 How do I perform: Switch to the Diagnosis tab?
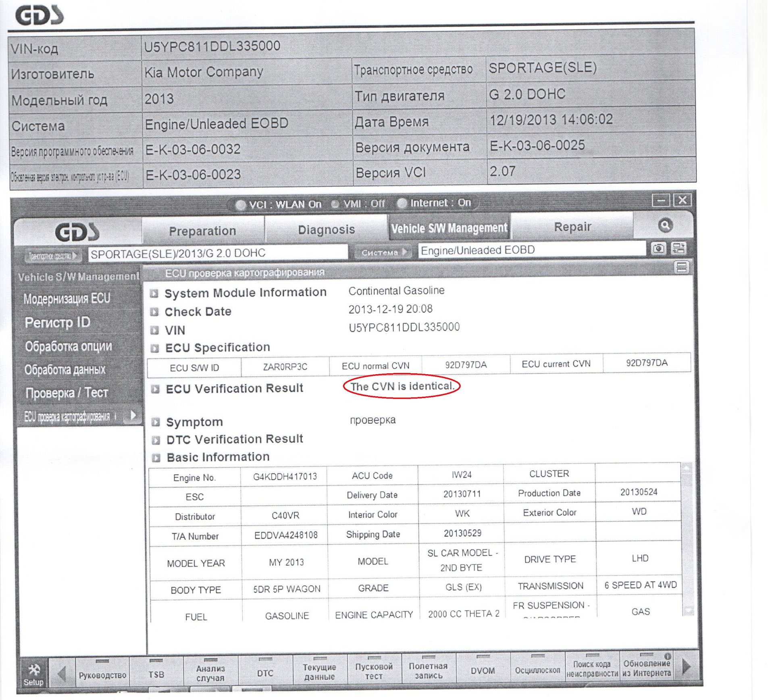[x=326, y=230]
